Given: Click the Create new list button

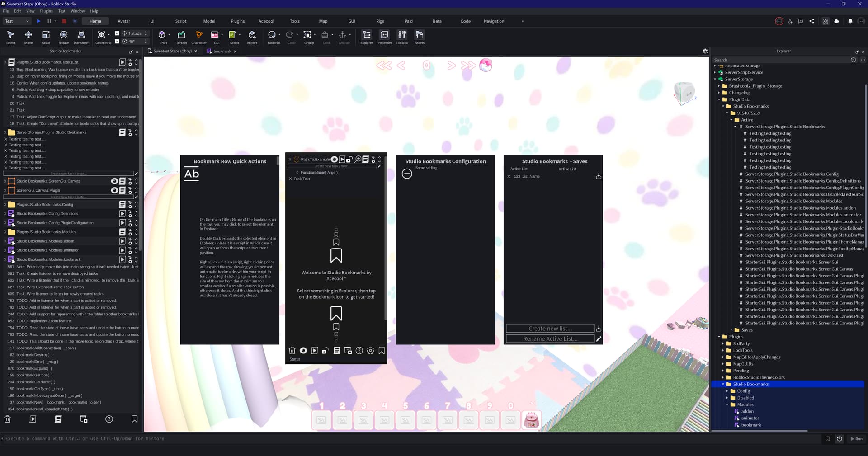Looking at the screenshot, I should pos(550,329).
